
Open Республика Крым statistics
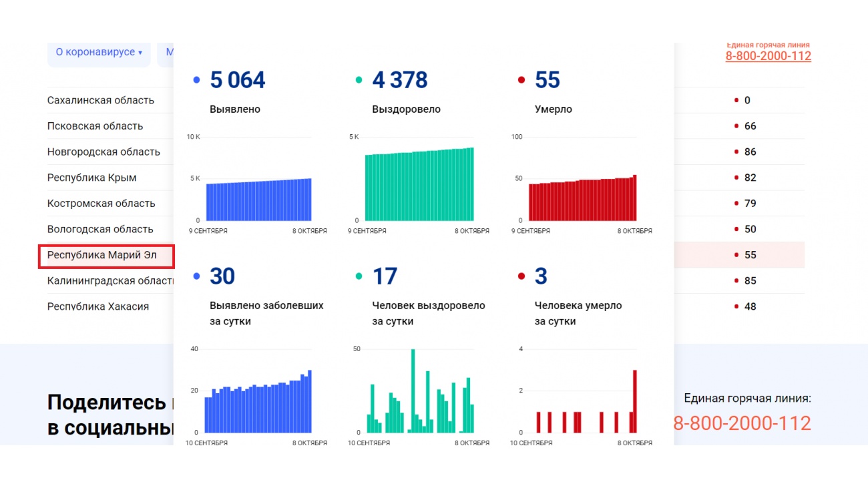pos(91,178)
